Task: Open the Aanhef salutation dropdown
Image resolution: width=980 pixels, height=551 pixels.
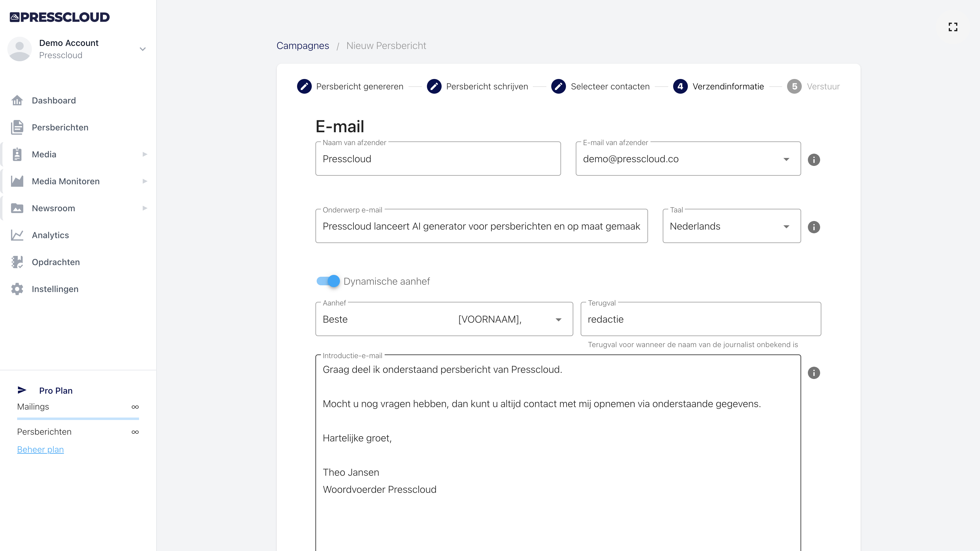Action: [x=558, y=319]
